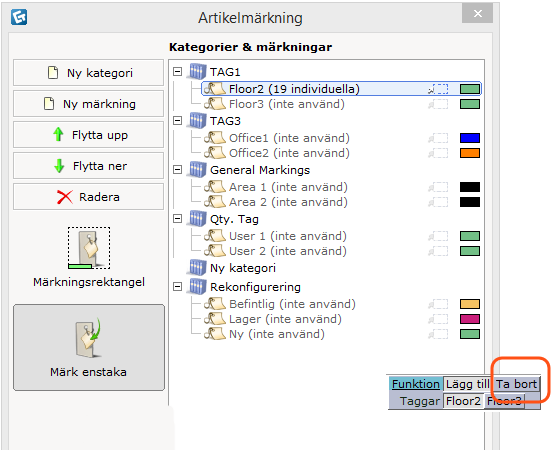Click the Floor3 tag icon
Image resolution: width=552 pixels, height=450 pixels.
tap(215, 104)
